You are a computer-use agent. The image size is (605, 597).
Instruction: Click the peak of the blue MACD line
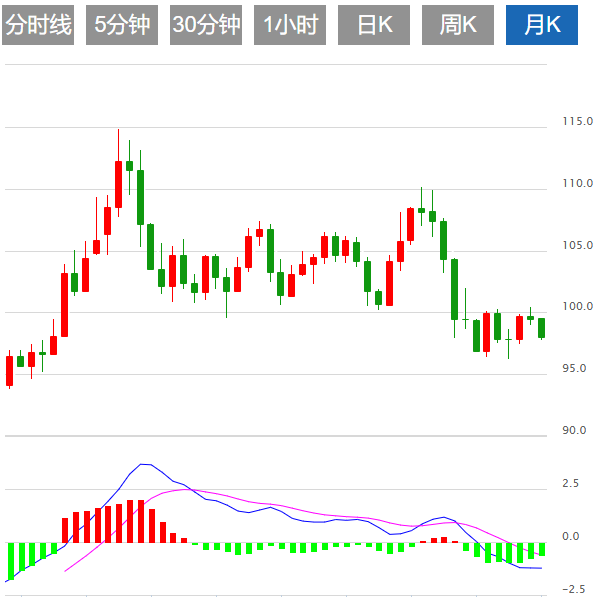tap(144, 464)
